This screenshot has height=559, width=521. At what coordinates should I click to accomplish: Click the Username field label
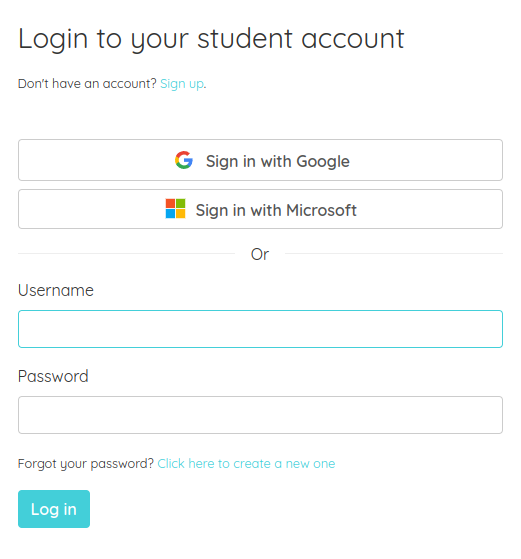coord(56,290)
